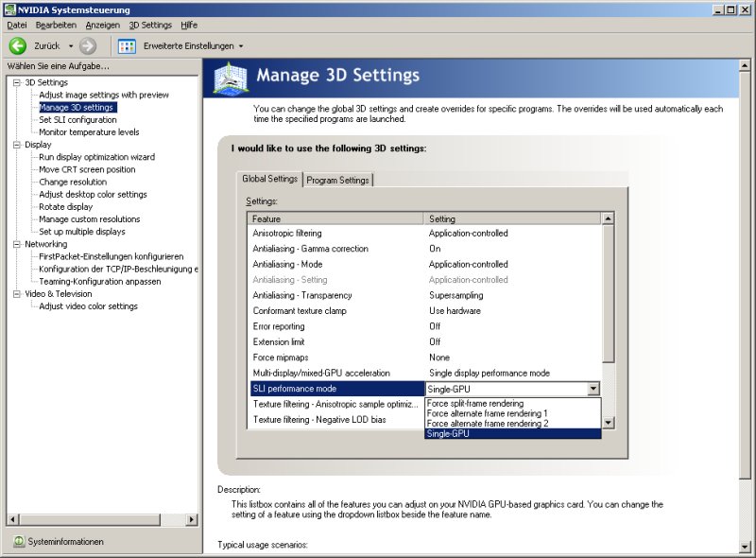
Task: Open Change resolution task
Action: [73, 182]
